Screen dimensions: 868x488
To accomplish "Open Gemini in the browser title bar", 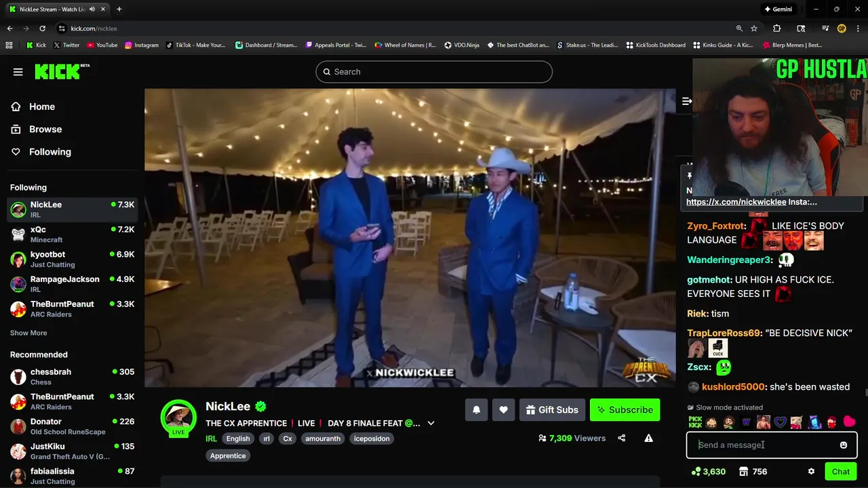I will click(778, 9).
